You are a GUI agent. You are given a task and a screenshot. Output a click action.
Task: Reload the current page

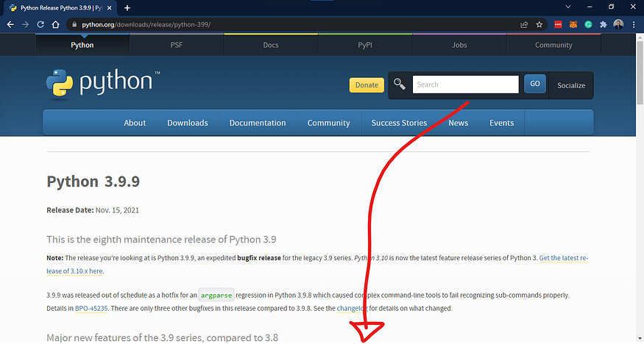click(40, 24)
